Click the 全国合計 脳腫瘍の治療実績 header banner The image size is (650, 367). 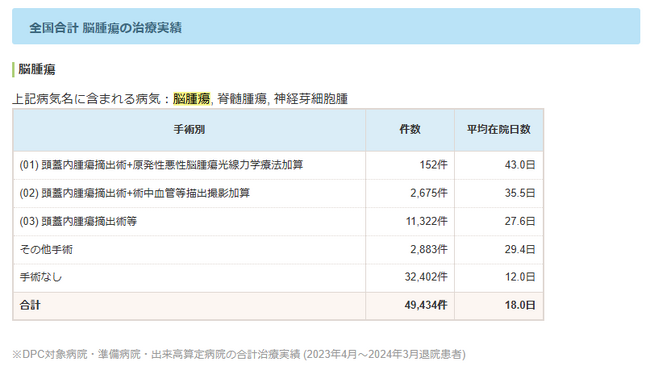pos(326,26)
